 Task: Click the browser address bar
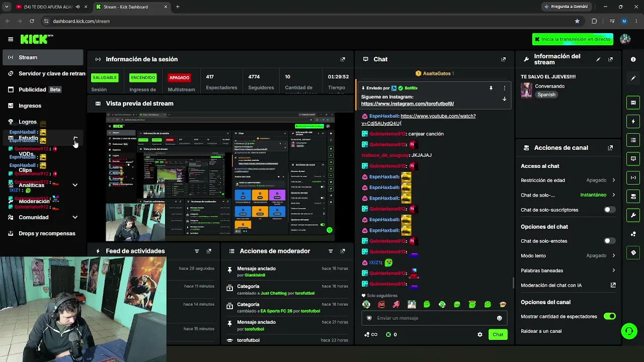307,21
